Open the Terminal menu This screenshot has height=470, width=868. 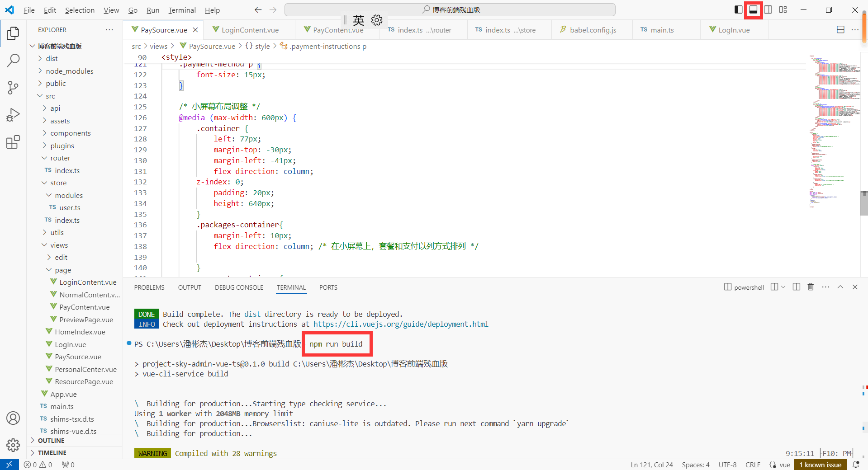tap(182, 10)
